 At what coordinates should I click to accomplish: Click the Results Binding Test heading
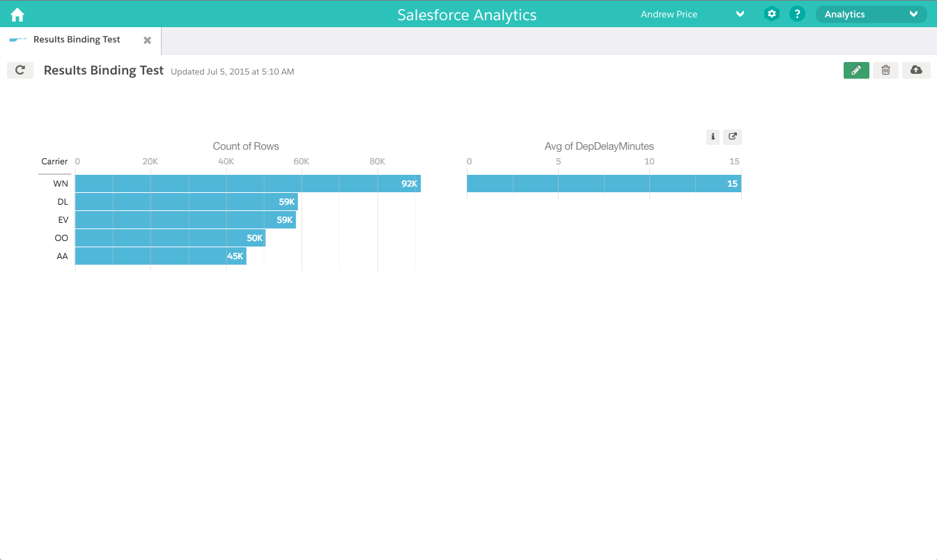tap(104, 70)
